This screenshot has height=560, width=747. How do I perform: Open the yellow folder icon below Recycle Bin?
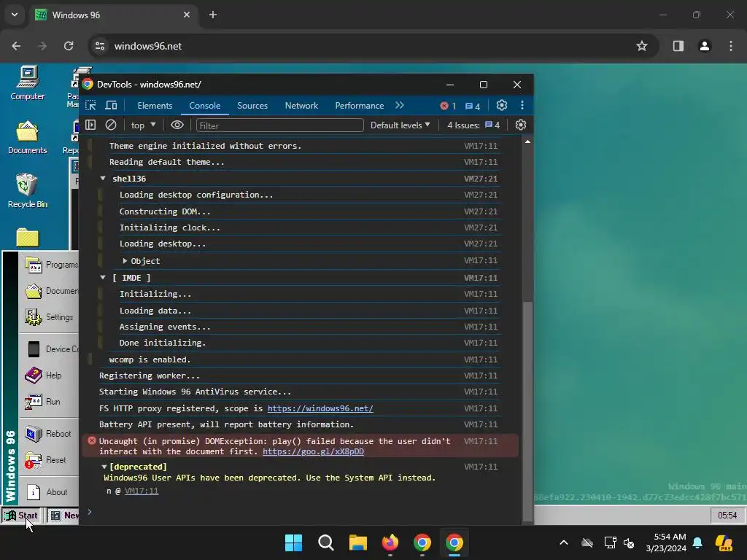point(28,237)
